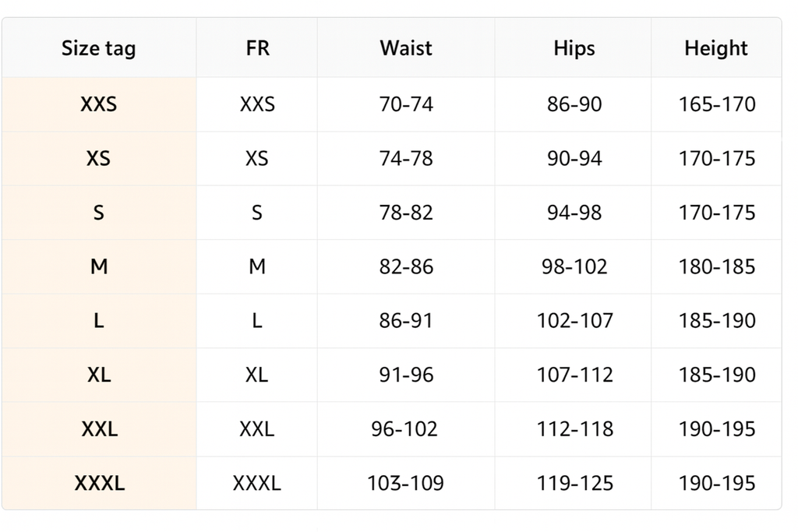Click the hips value 119-125
The image size is (798, 532).
pos(574,484)
